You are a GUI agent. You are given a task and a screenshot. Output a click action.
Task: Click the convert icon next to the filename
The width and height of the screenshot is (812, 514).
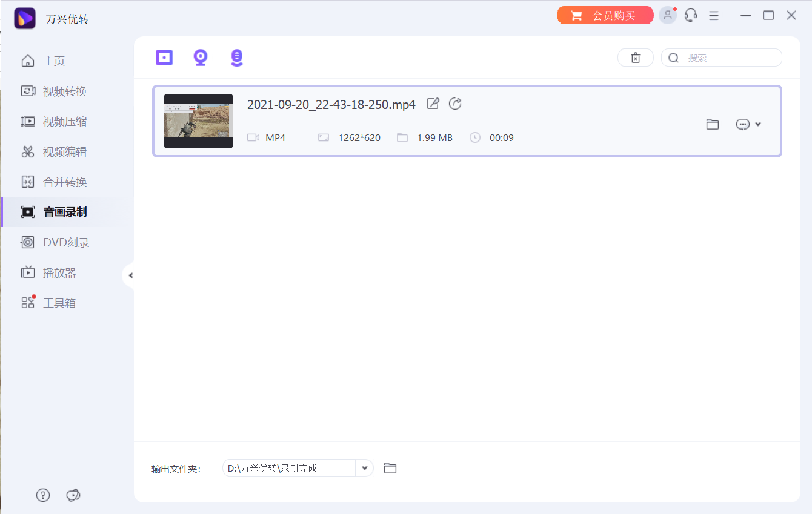pyautogui.click(x=455, y=104)
